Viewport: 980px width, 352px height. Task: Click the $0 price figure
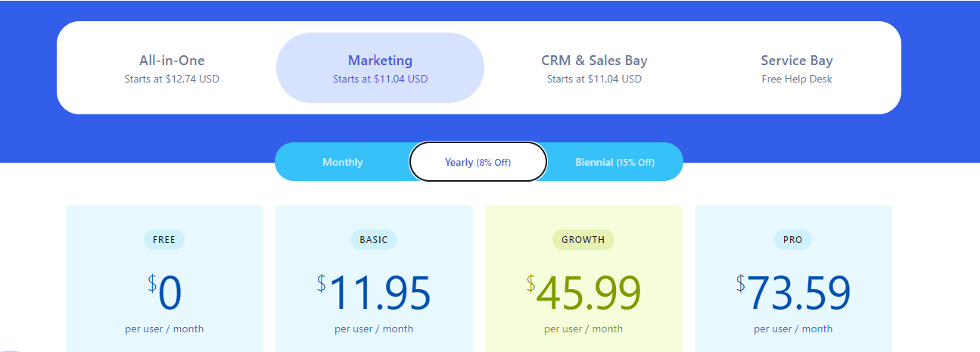click(x=164, y=292)
